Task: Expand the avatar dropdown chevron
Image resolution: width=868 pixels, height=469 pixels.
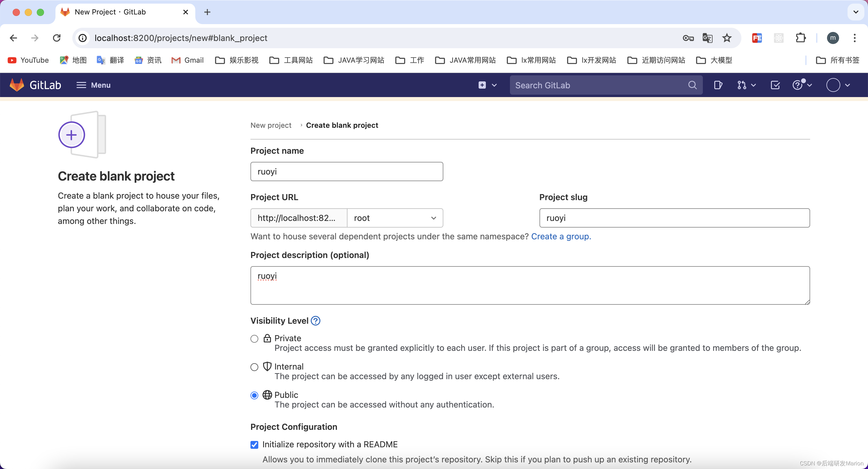Action: pyautogui.click(x=848, y=85)
